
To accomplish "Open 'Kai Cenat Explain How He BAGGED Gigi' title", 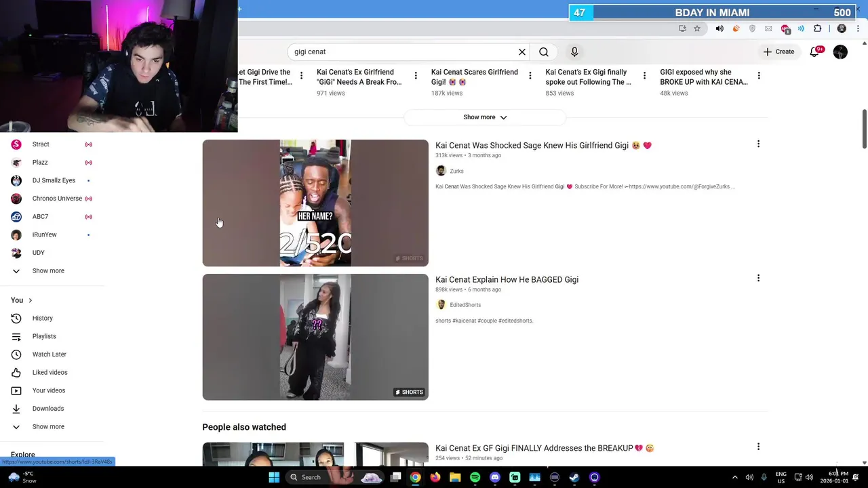I will click(507, 279).
